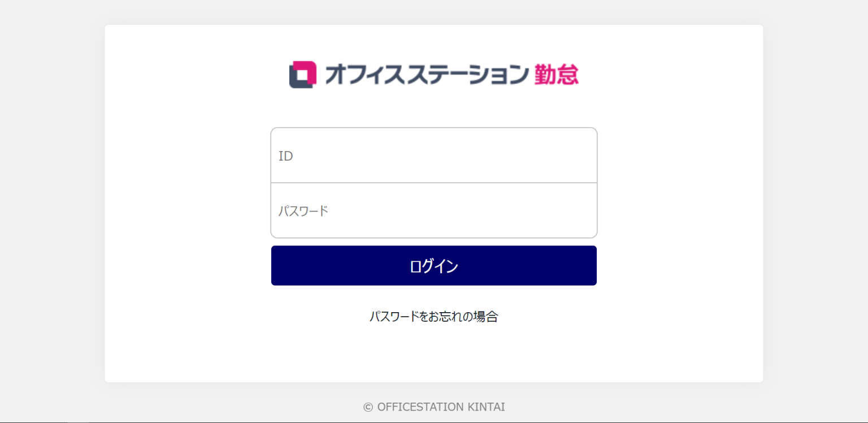Click the オフィスステーション logo wordmark

click(x=427, y=75)
